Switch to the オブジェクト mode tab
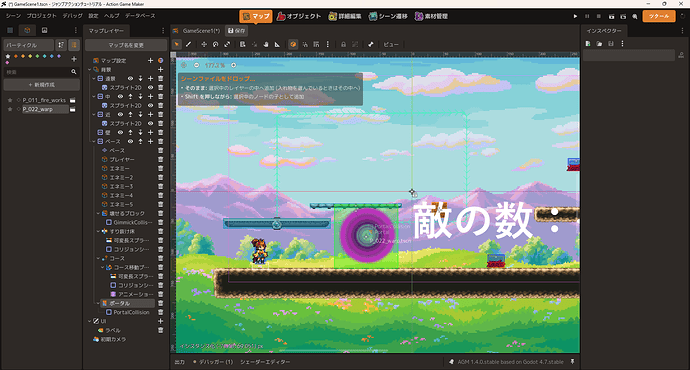 (x=299, y=16)
